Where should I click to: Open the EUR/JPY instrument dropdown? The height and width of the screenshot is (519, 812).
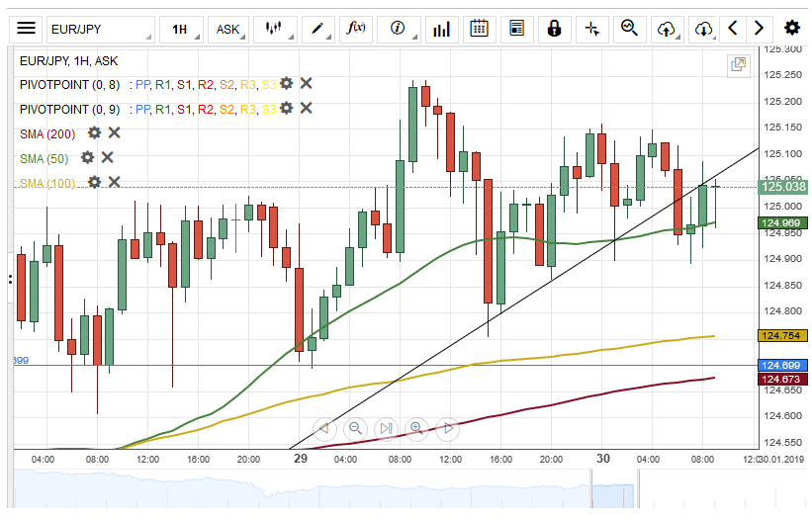[x=101, y=29]
